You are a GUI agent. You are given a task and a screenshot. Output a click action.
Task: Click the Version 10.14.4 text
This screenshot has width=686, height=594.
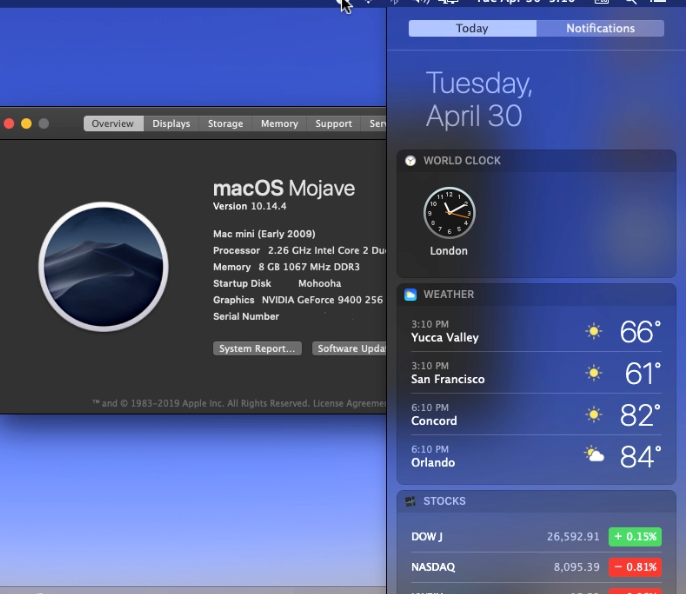(x=250, y=206)
